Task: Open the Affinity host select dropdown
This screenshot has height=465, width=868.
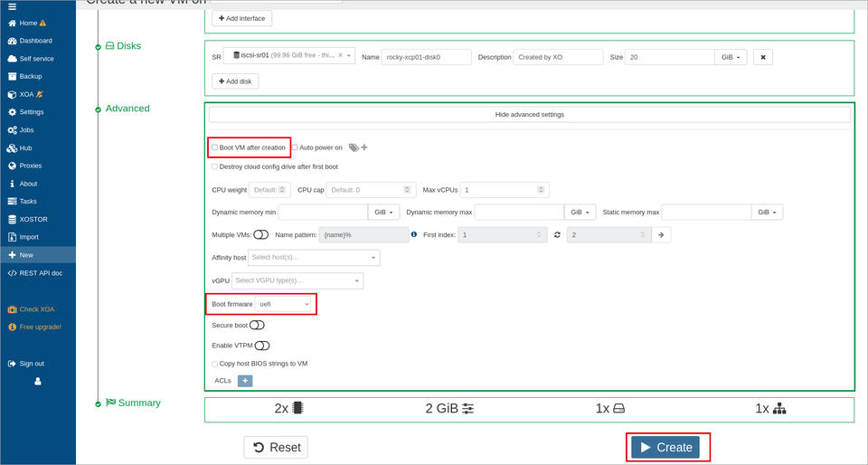Action: (315, 258)
